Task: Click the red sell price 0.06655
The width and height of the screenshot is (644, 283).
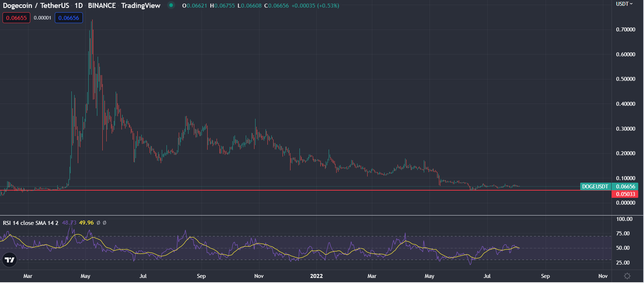Action: 17,18
